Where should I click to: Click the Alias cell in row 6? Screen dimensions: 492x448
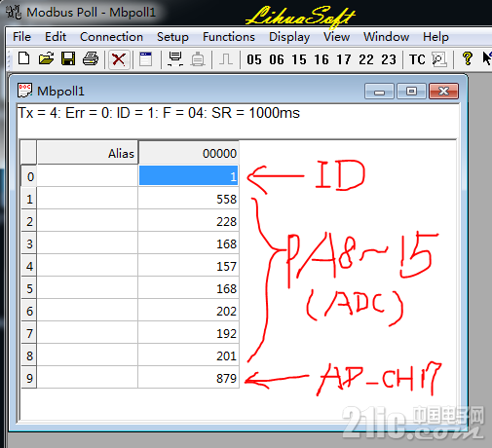pyautogui.click(x=88, y=311)
